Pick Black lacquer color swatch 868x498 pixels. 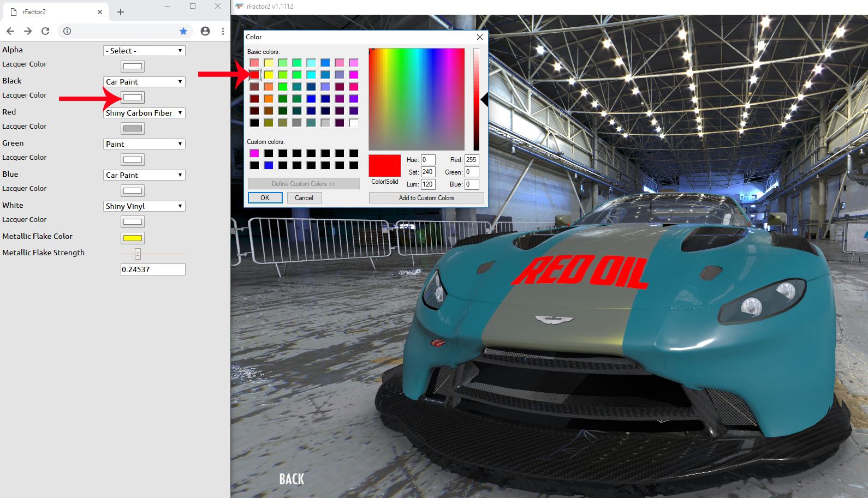133,98
